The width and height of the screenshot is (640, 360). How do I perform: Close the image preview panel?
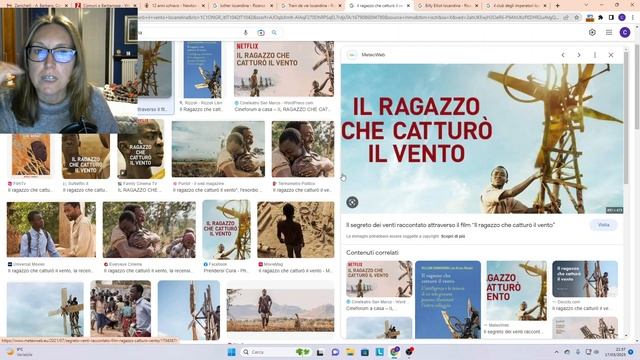click(x=611, y=55)
